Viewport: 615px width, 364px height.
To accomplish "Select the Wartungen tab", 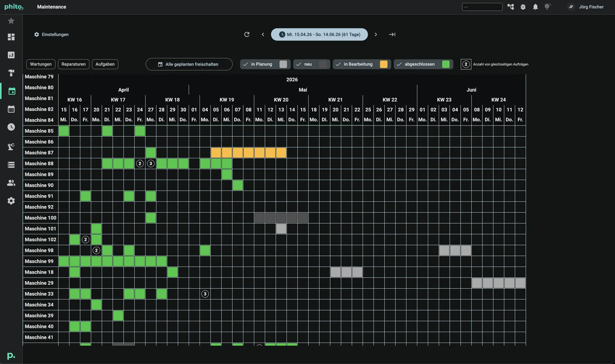I will 41,64.
